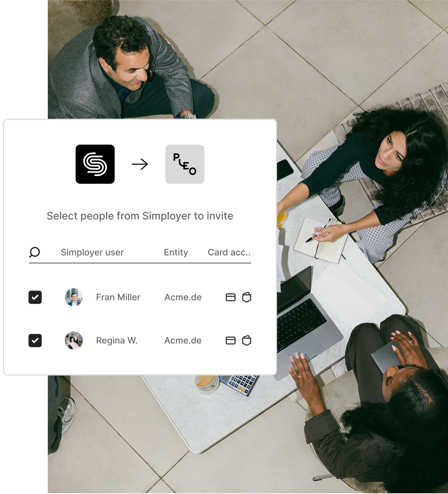The width and height of the screenshot is (448, 494).
Task: Click Regina W.'s card icon
Action: 231,340
